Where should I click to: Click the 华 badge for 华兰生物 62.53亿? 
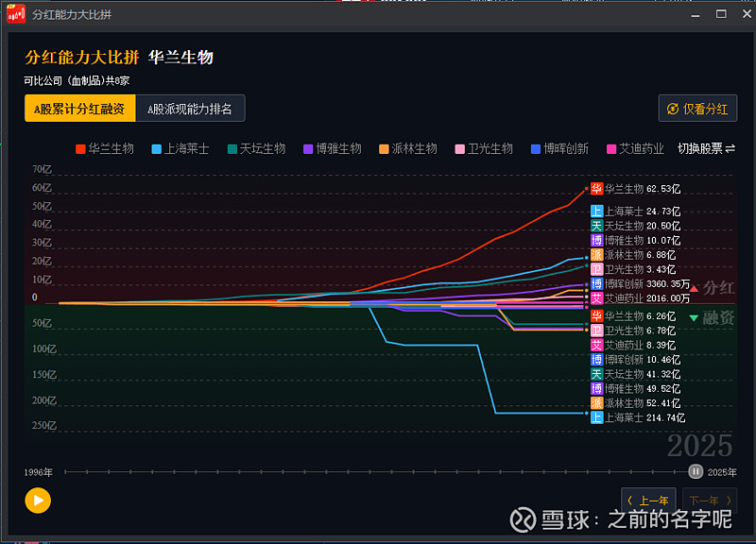point(597,188)
